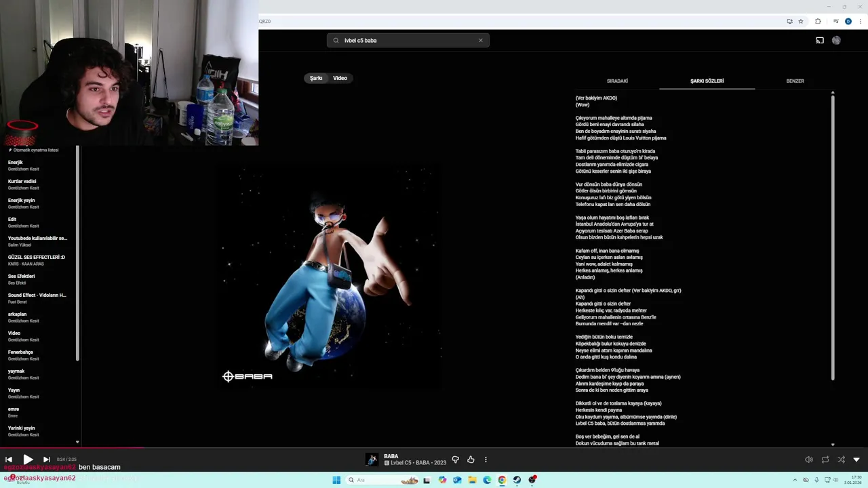The image size is (868, 488).
Task: Open Microsoft Edge from the taskbar
Action: click(487, 480)
